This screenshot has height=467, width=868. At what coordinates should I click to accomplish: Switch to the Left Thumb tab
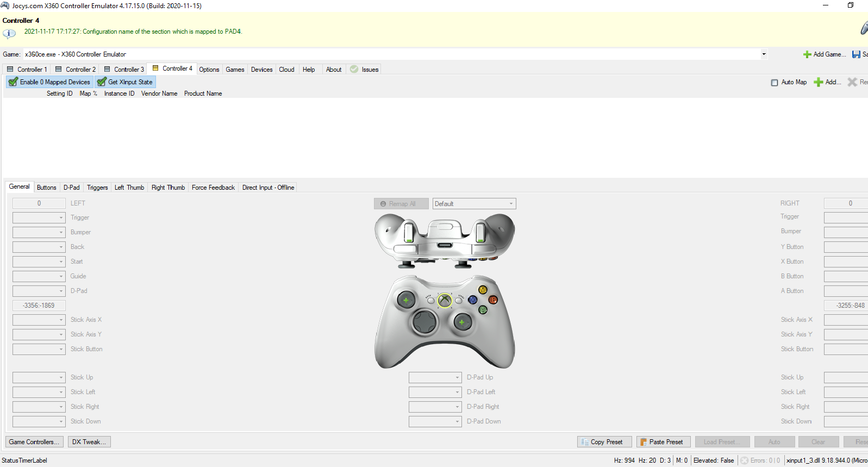tap(129, 188)
